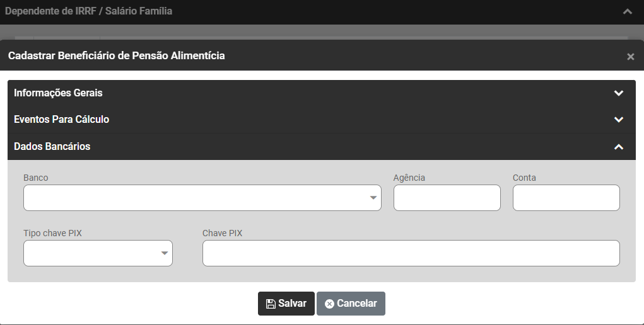
Task: Focus the Agência input field
Action: 447,198
